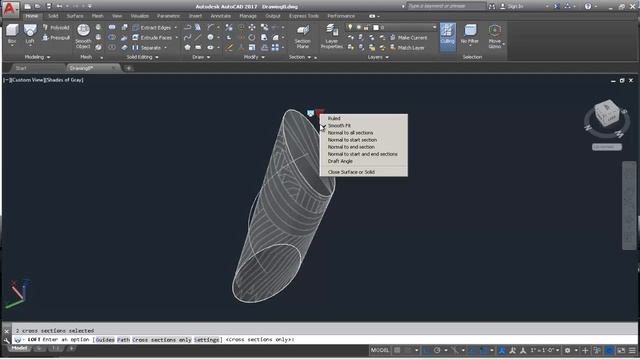Open the Visualize ribbon tab
Viewport: 640px width, 360px height.
click(x=140, y=16)
